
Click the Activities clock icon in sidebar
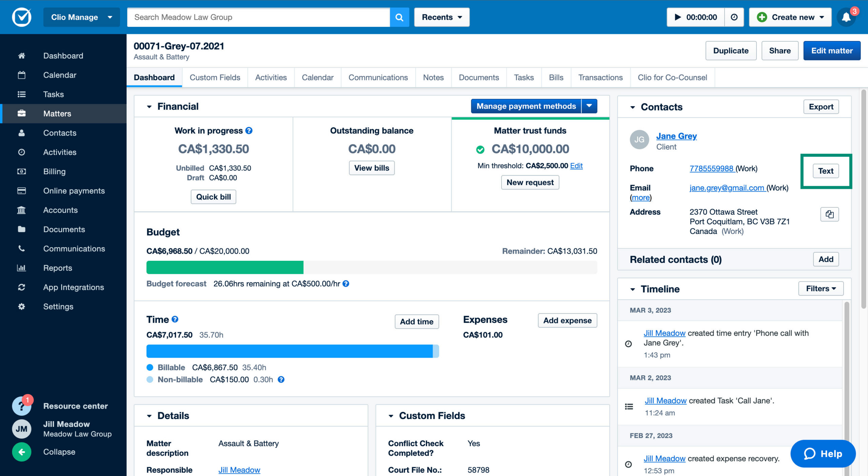pyautogui.click(x=21, y=152)
